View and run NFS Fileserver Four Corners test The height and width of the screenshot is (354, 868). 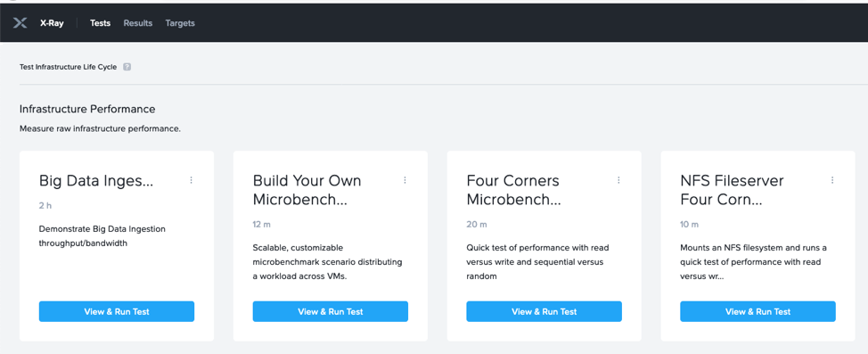pos(757,311)
